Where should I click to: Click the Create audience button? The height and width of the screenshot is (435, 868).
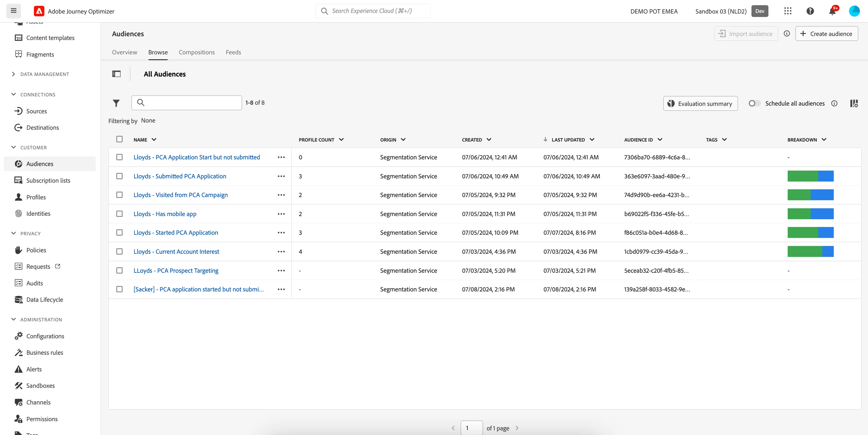pyautogui.click(x=827, y=34)
